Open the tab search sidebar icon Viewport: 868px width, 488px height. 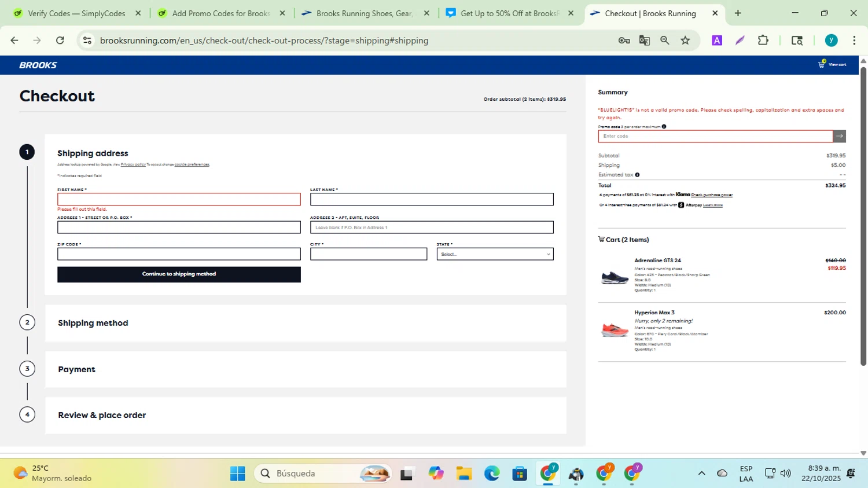click(797, 41)
